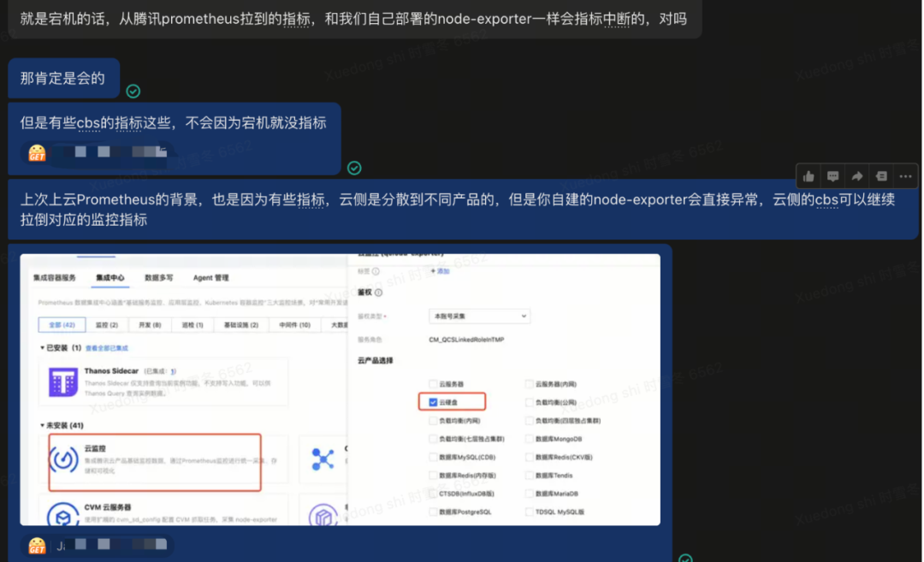Click the thumbs-up reaction icon
924x562 pixels.
click(x=808, y=176)
